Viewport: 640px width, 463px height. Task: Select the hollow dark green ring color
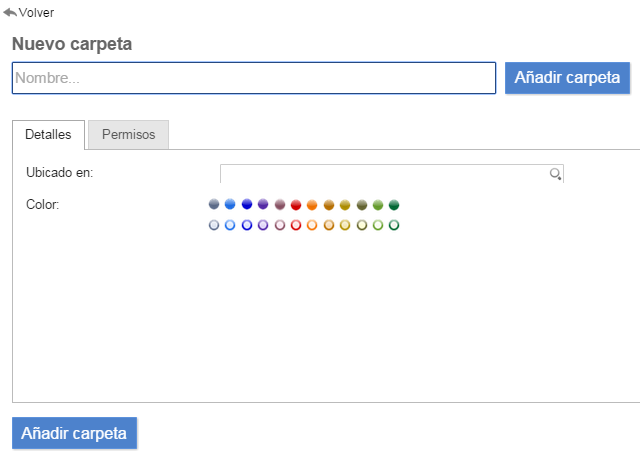point(394,225)
